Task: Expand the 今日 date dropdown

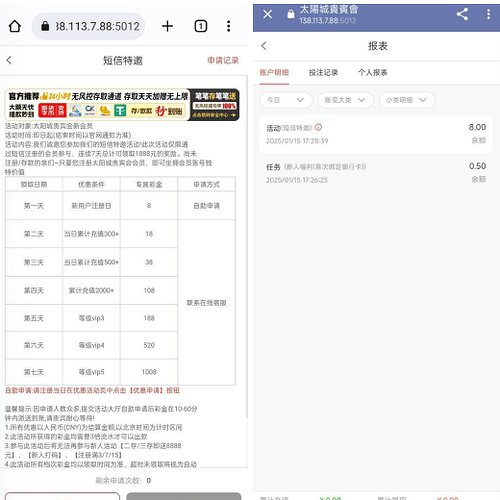Action: 286,100
